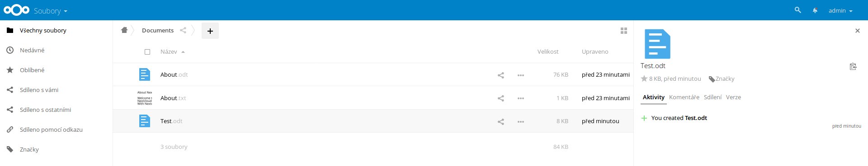Open the Verze tab
868x166 pixels.
click(733, 97)
